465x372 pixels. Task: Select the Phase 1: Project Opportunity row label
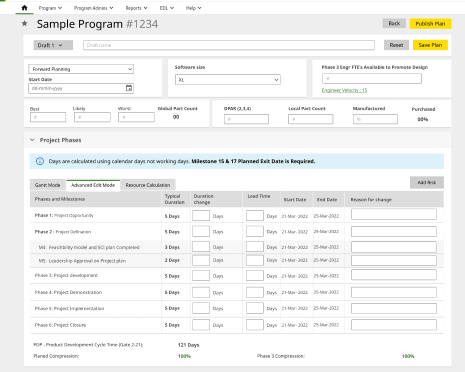tap(64, 215)
